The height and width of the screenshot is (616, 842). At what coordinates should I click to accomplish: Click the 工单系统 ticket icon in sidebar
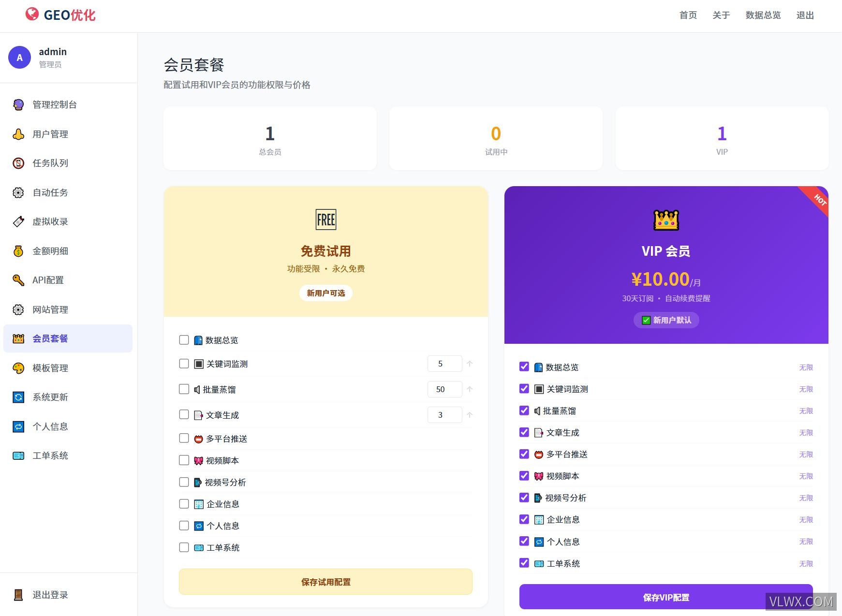(x=18, y=455)
